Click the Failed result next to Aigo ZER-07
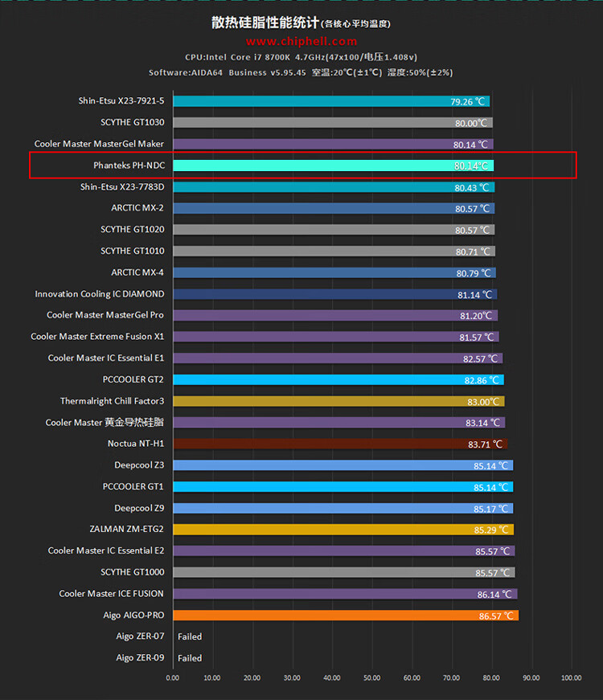603x700 pixels. pos(190,637)
